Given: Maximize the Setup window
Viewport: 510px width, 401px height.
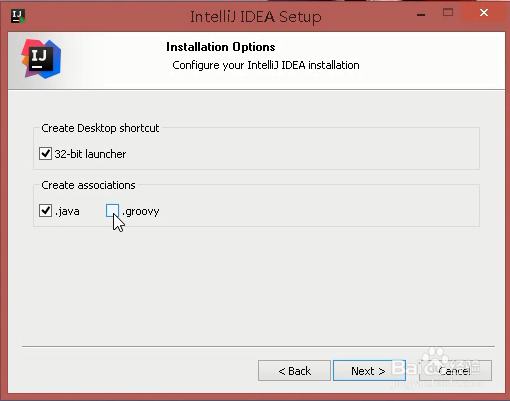Looking at the screenshot, I should click(x=448, y=13).
